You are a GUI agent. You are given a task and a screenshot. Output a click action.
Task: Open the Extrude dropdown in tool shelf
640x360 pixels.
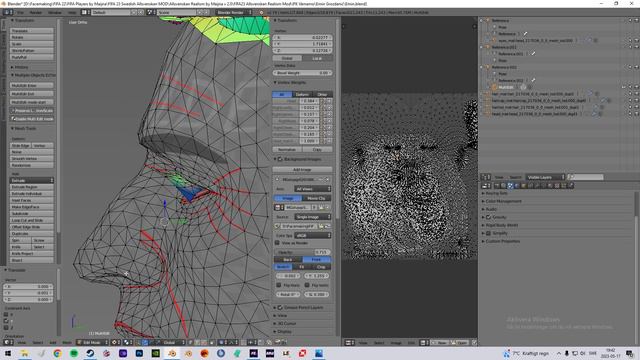32,180
